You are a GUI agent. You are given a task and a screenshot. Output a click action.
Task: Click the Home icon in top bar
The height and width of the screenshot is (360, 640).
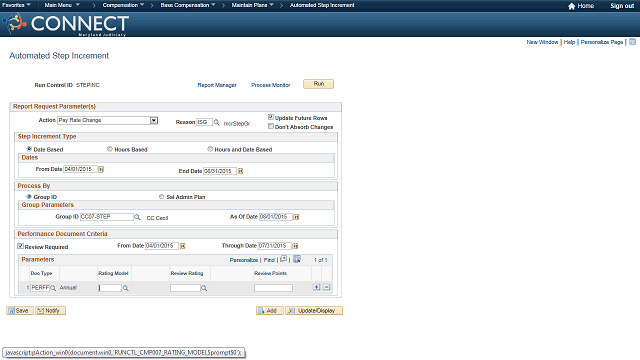(x=571, y=6)
